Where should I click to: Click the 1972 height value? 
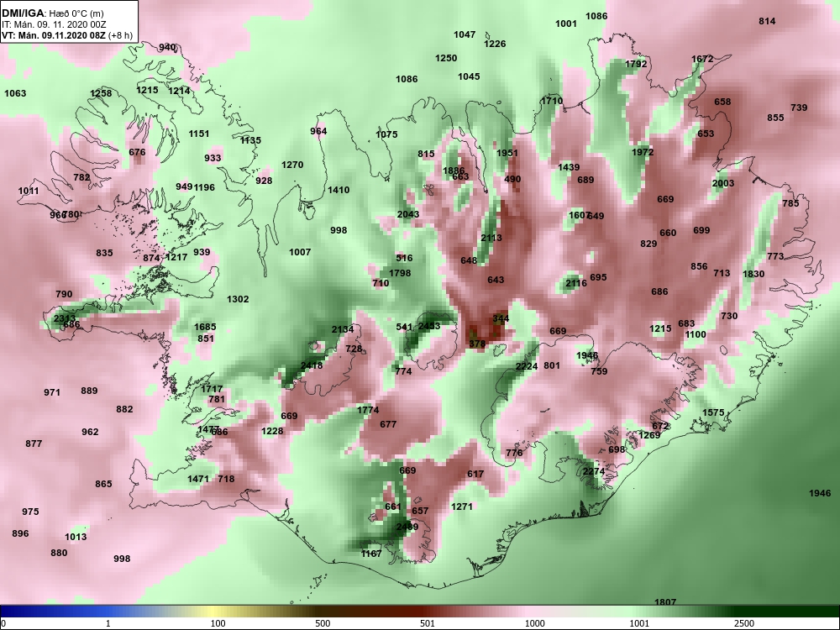coord(643,152)
